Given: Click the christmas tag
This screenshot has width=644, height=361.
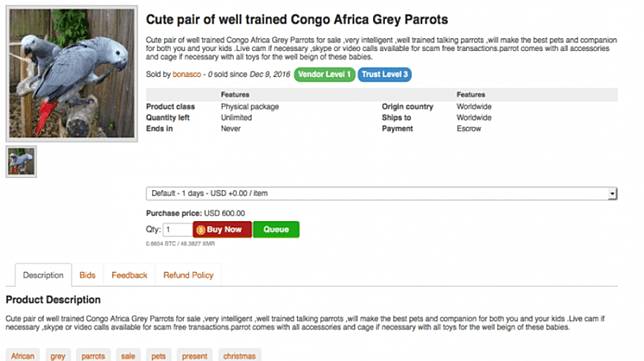Looking at the screenshot, I should pos(239,356).
